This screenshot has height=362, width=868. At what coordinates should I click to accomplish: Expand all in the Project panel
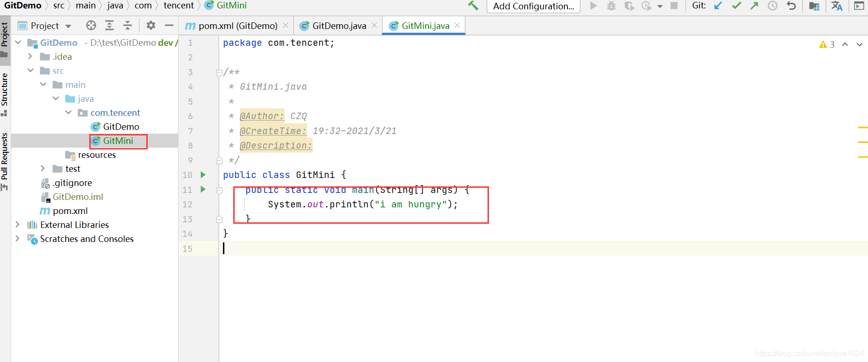(x=109, y=25)
